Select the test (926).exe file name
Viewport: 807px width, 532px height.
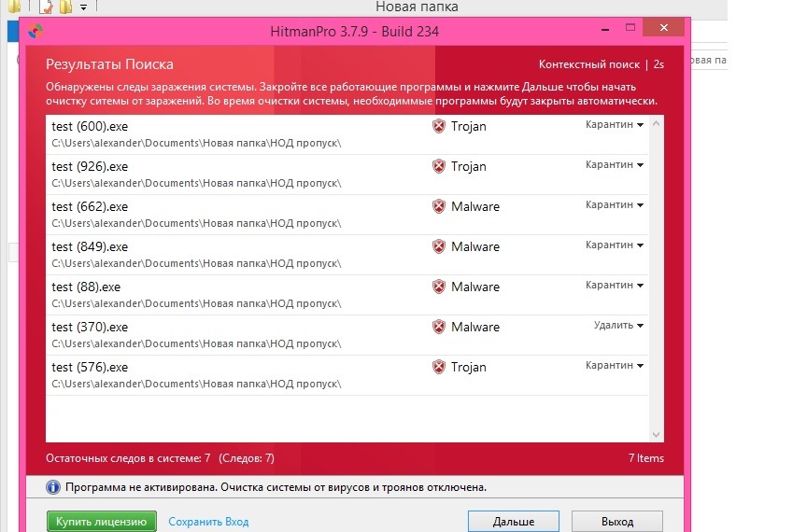(x=90, y=166)
